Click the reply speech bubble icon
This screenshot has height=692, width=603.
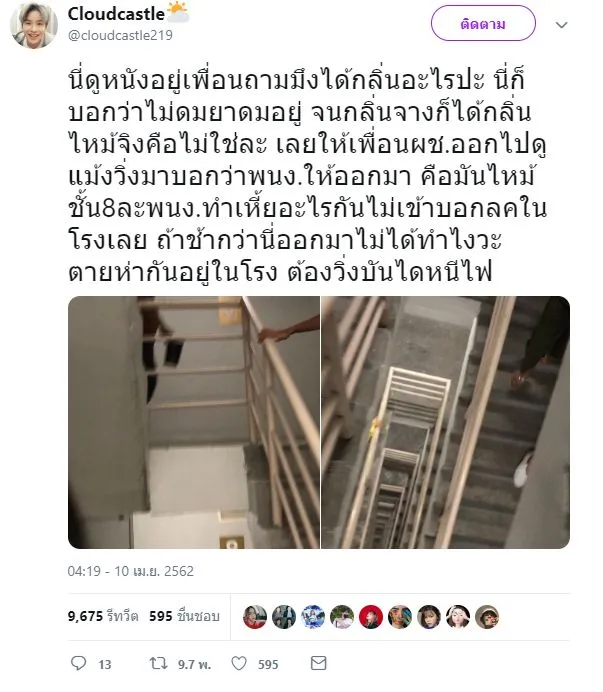pyautogui.click(x=79, y=663)
